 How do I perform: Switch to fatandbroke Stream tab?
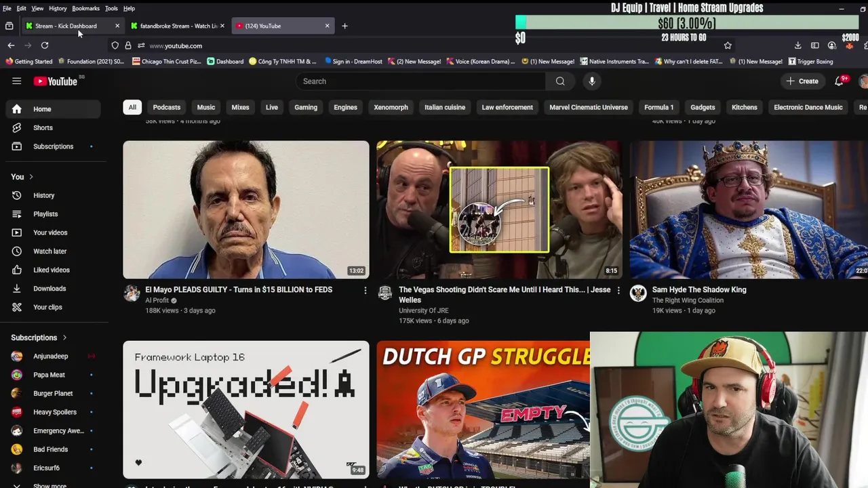(178, 26)
